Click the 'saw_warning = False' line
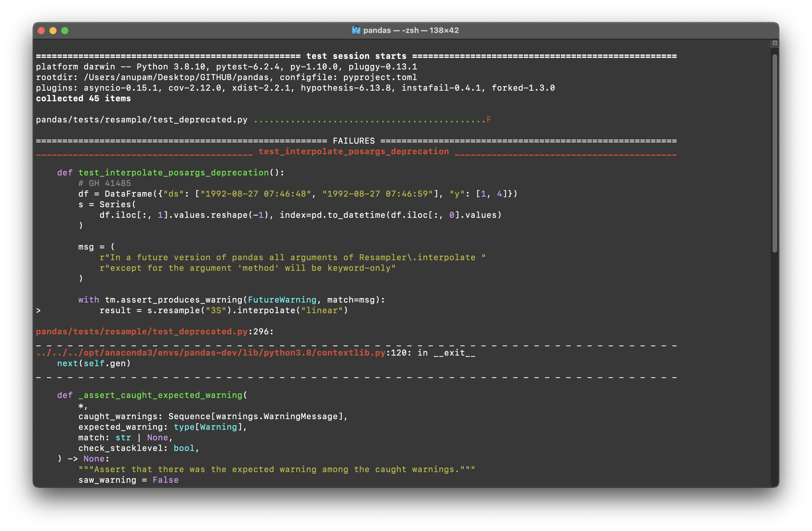 point(128,480)
